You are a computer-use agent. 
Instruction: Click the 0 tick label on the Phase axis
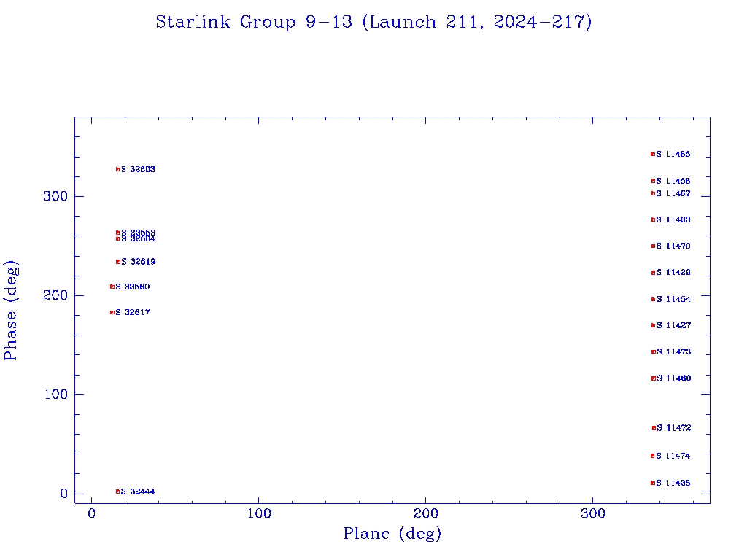(64, 494)
